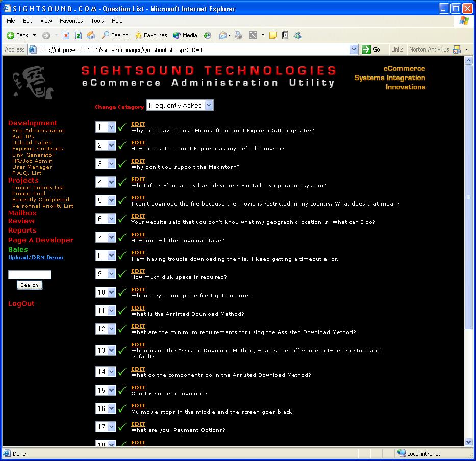476x461 pixels.
Task: Open the order dropdown showing 14
Action: tap(106, 372)
